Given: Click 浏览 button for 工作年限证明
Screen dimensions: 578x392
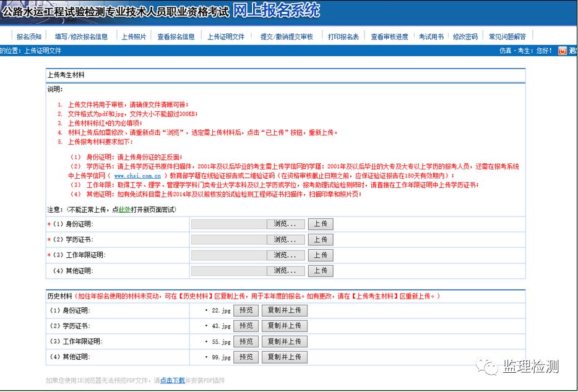Looking at the screenshot, I should [285, 255].
